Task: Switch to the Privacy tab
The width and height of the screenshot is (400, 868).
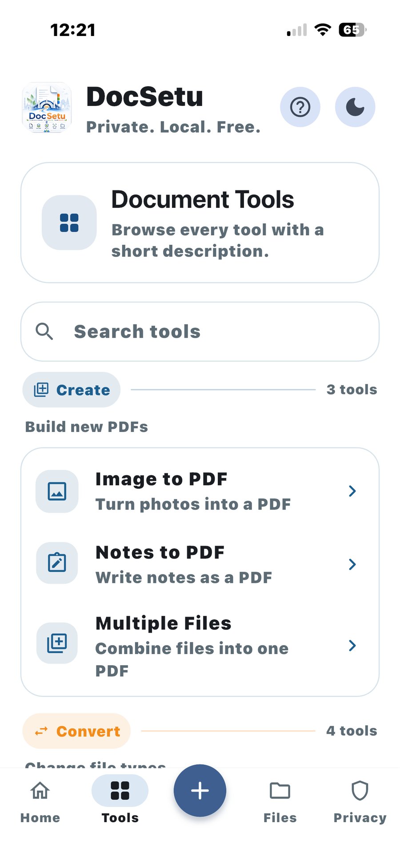Action: [x=360, y=801]
